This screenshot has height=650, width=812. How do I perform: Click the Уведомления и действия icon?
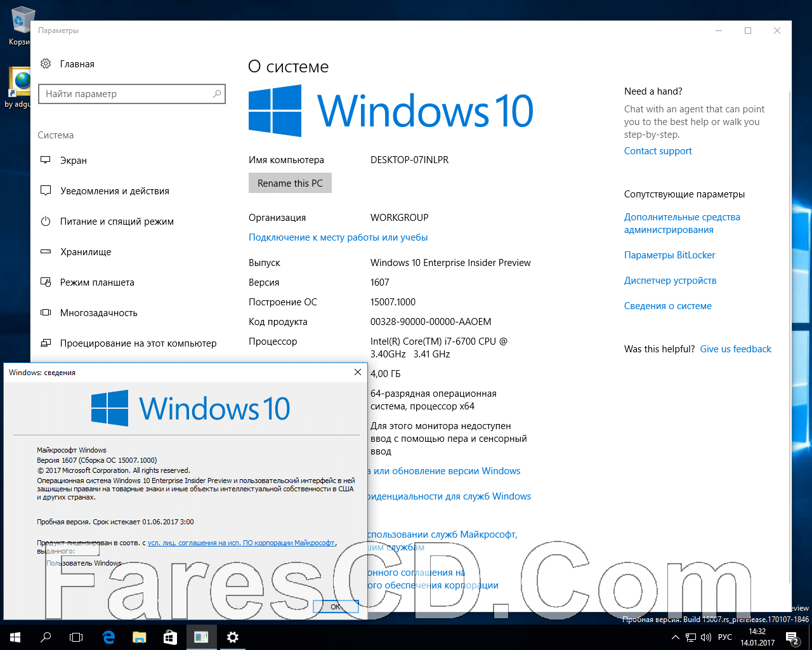point(46,190)
